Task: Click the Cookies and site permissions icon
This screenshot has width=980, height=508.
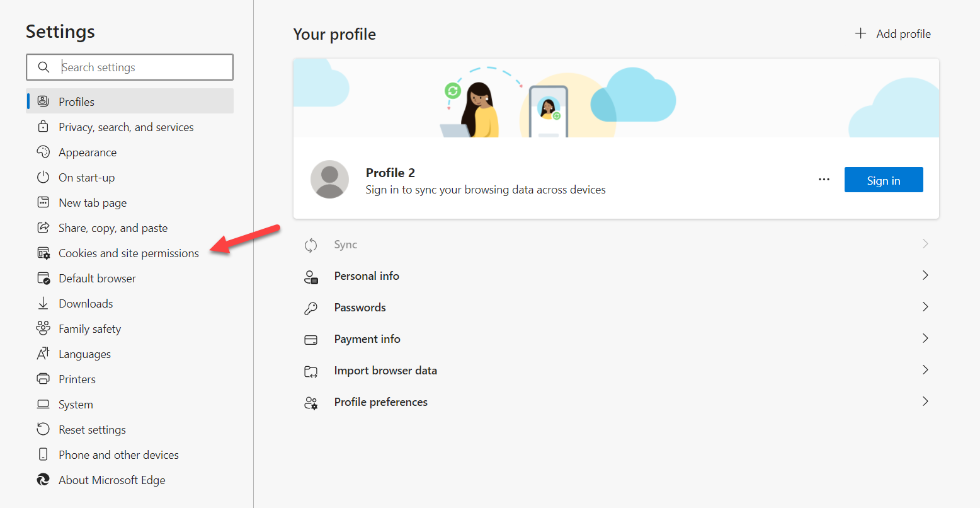Action: [x=43, y=253]
